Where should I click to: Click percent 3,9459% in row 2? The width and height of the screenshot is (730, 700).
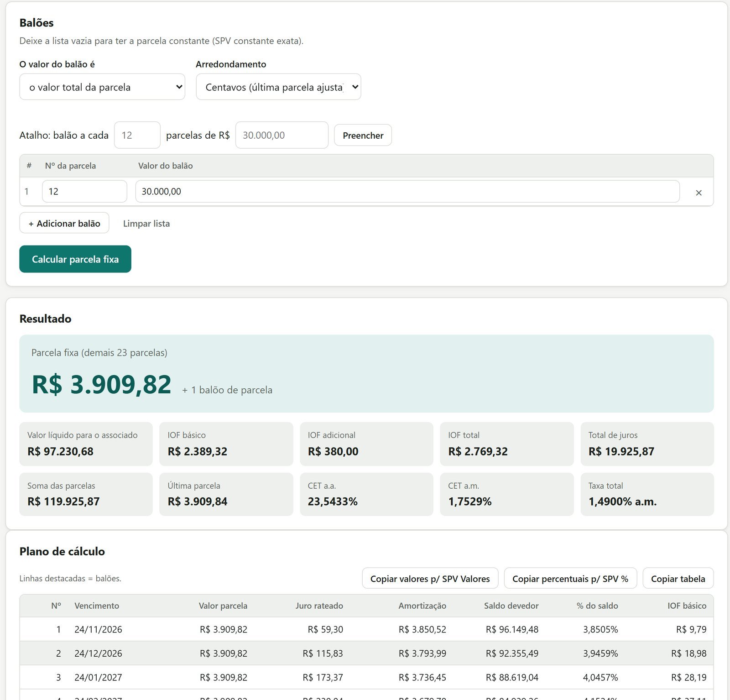click(600, 653)
